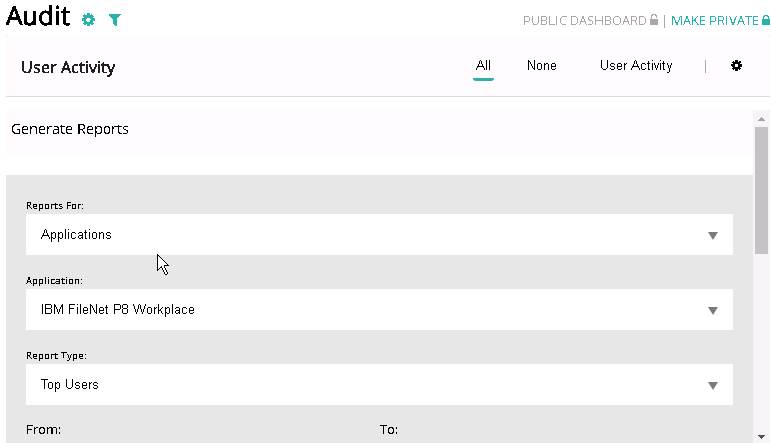Open the IBM FileNet P8 Workplace selector
The image size is (771, 443).
[x=379, y=309]
